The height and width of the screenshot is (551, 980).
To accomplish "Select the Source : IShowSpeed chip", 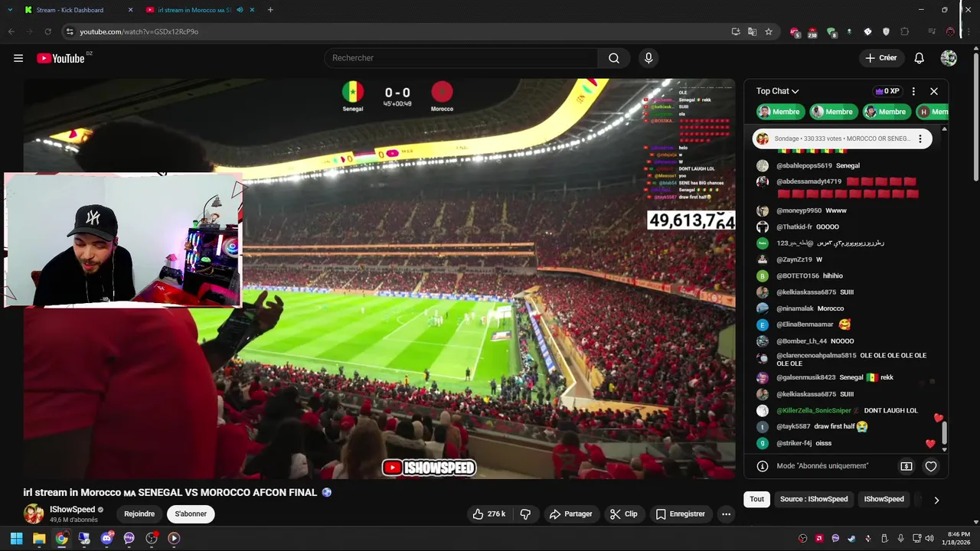I will [x=814, y=499].
